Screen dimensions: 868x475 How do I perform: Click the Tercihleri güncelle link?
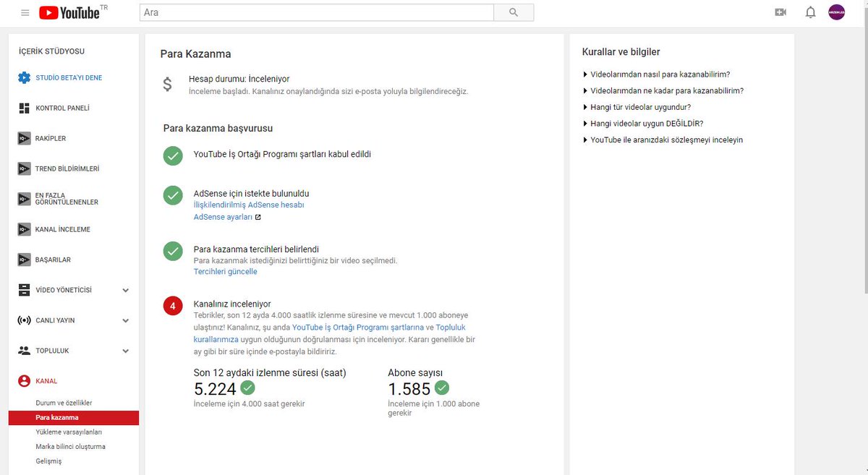(225, 272)
